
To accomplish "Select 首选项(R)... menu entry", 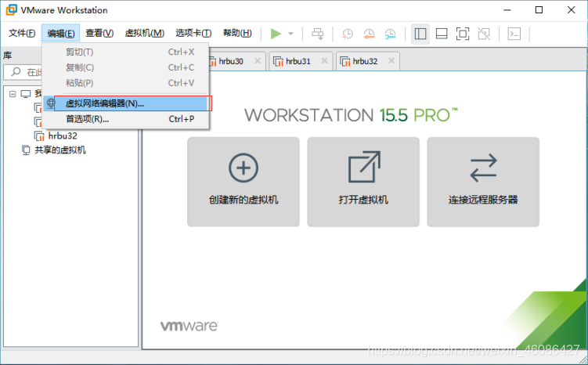I will (x=125, y=119).
